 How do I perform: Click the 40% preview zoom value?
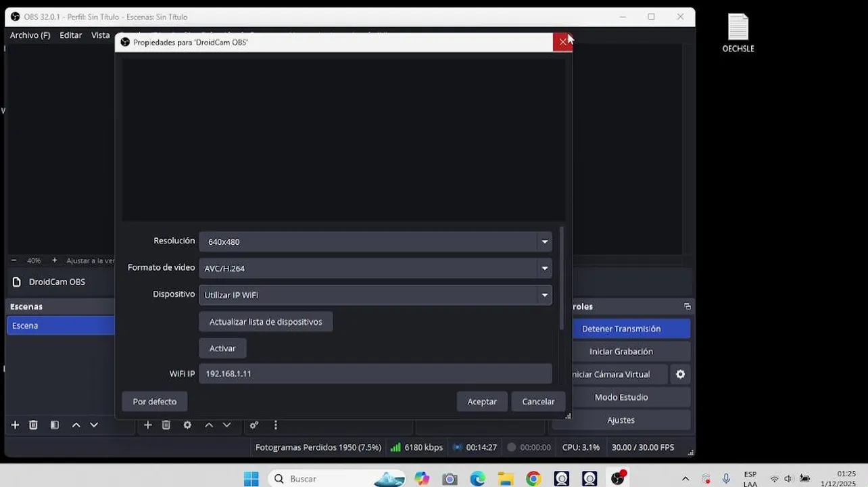(x=34, y=260)
